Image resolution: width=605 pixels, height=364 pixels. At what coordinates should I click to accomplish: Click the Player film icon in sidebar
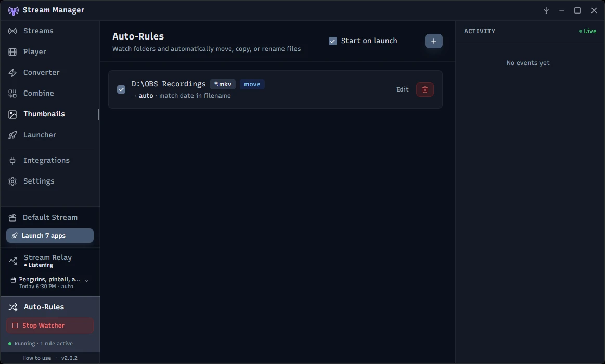click(x=12, y=51)
